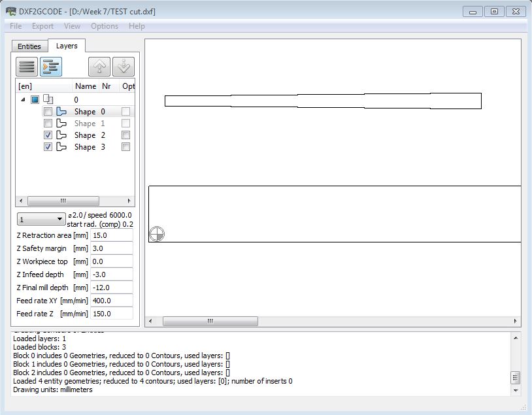Image resolution: width=532 pixels, height=415 pixels.
Task: Click the Z Infeed depth field
Action: [112, 274]
